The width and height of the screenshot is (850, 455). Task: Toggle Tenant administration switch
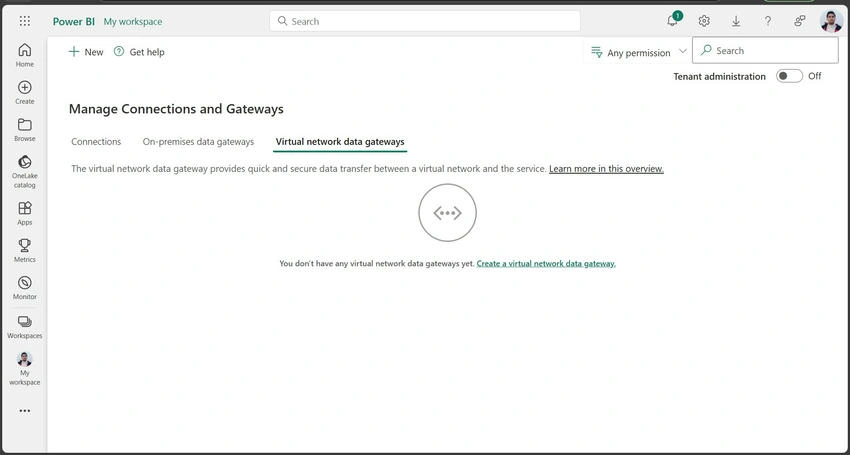[789, 76]
